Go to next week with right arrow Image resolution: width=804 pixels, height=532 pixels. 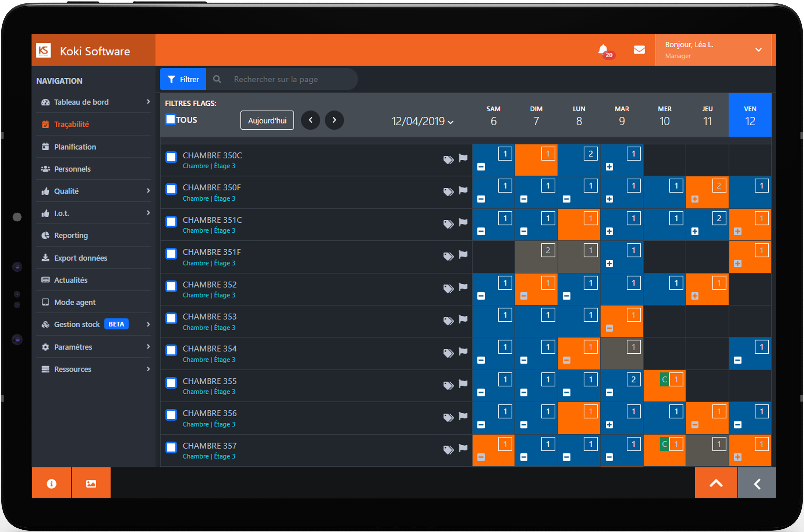tap(334, 120)
